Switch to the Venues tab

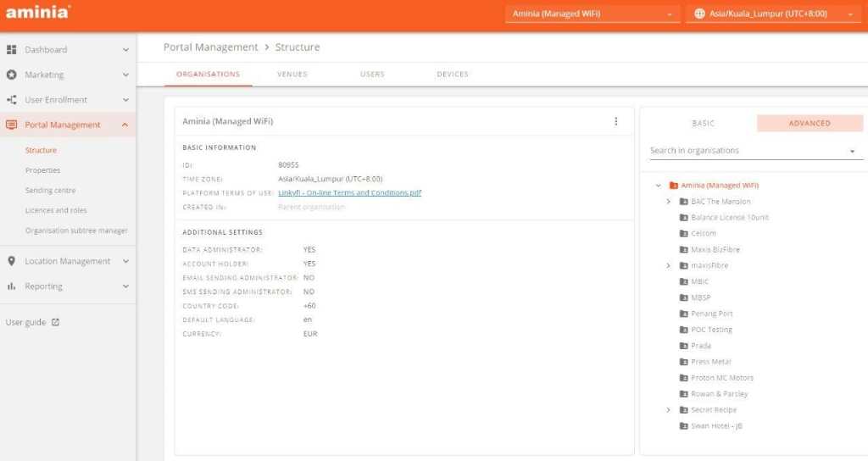click(292, 75)
